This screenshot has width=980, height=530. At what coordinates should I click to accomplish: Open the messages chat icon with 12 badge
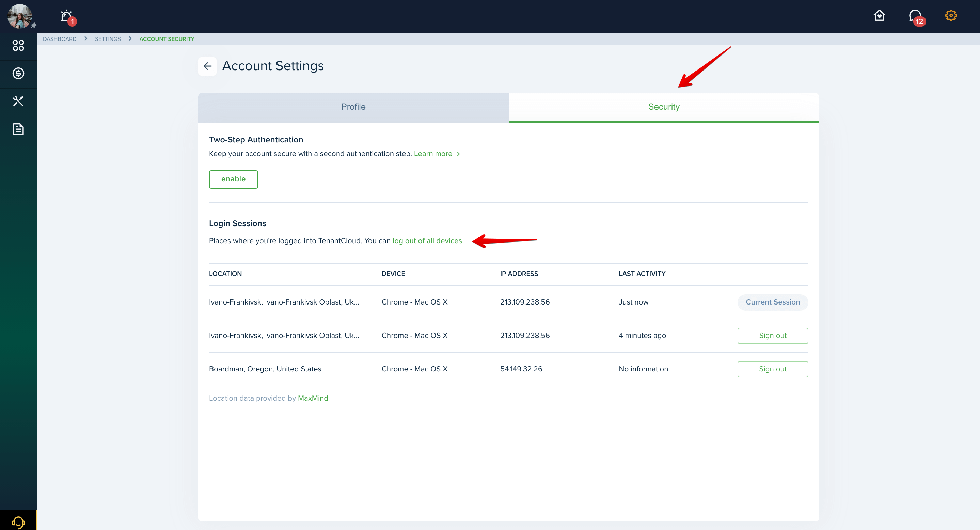point(915,16)
